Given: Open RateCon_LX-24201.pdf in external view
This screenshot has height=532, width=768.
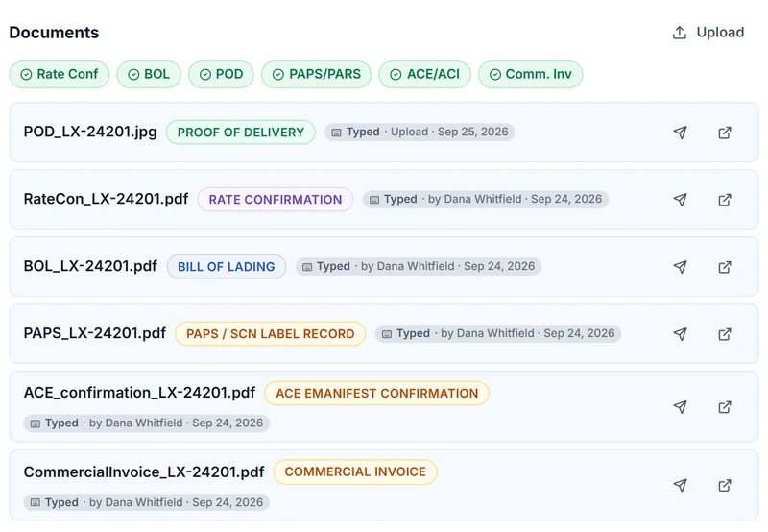Looking at the screenshot, I should 725,200.
